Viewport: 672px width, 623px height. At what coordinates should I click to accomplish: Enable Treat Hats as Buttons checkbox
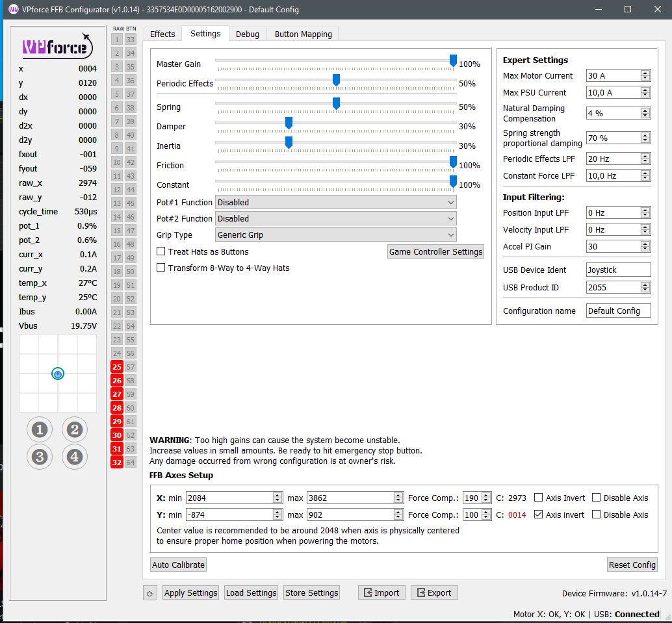161,251
